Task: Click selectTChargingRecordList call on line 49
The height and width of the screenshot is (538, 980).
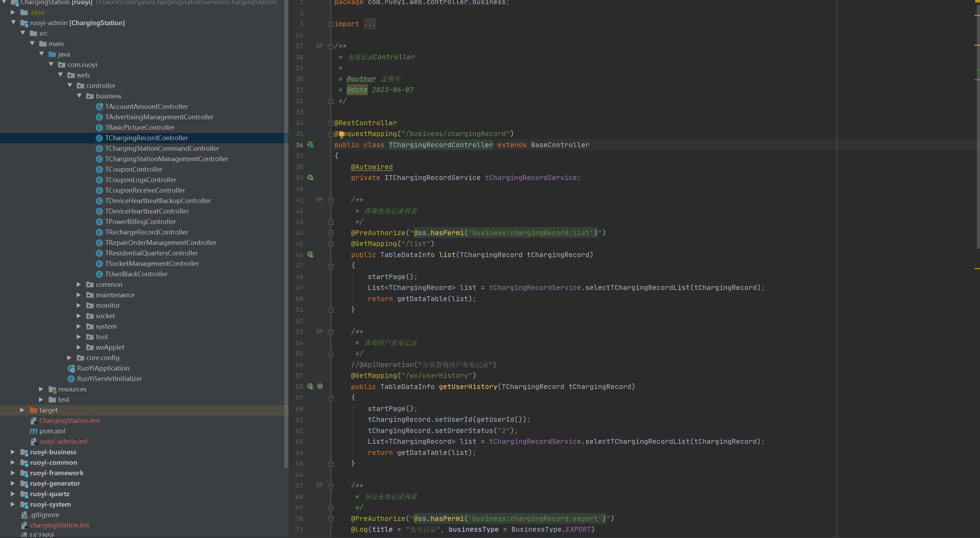Action: (x=637, y=287)
